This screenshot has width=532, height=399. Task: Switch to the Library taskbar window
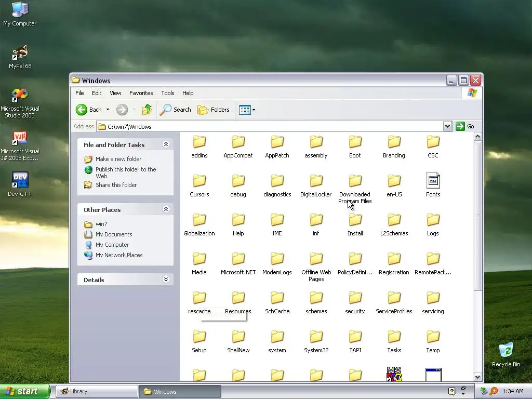96,392
